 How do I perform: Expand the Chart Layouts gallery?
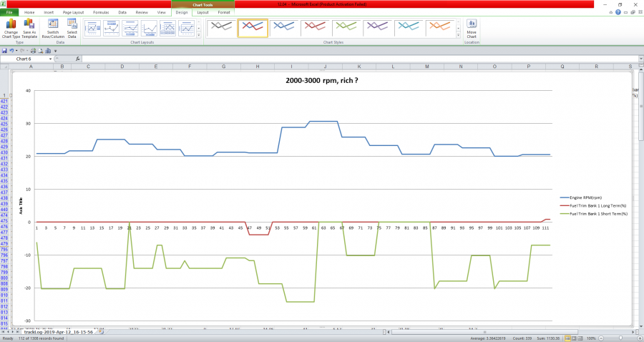198,34
